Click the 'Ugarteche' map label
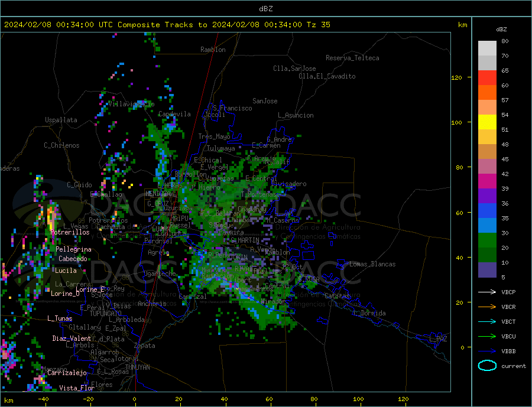Viewport: 532px width, 407px height. click(x=160, y=273)
